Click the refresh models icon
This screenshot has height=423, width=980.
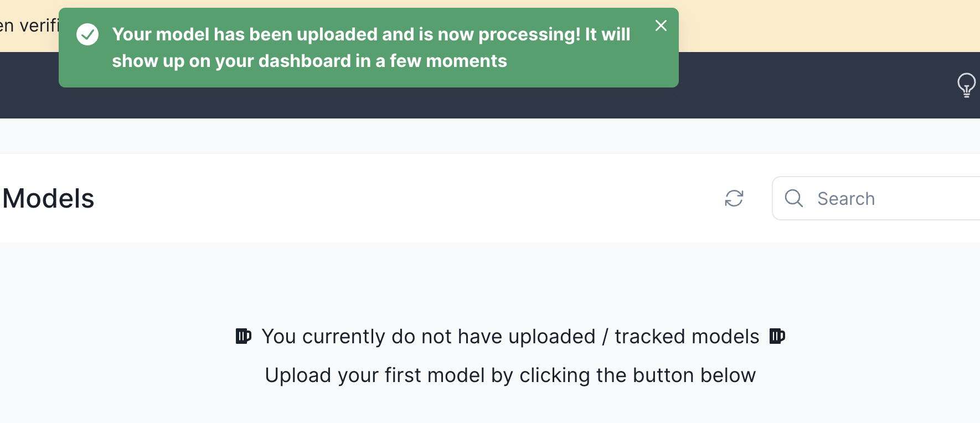734,198
